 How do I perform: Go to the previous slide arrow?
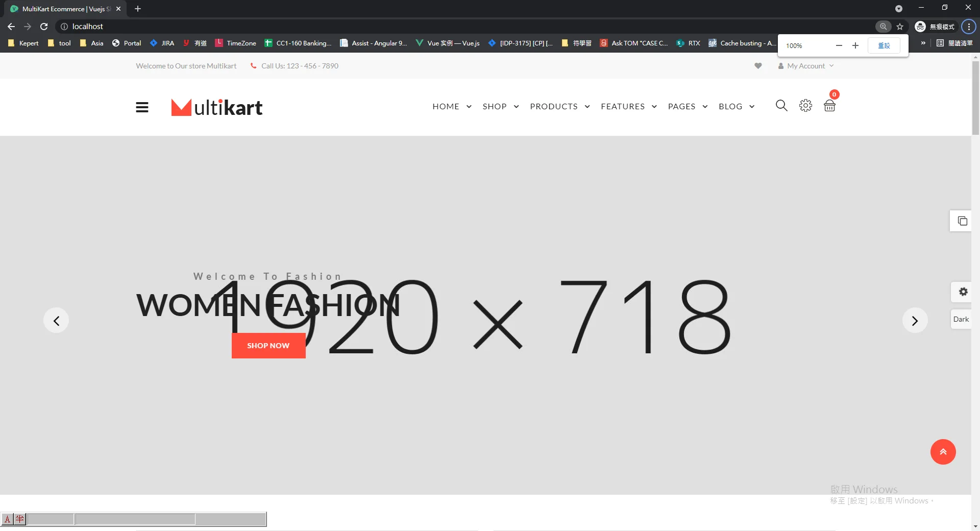point(56,321)
